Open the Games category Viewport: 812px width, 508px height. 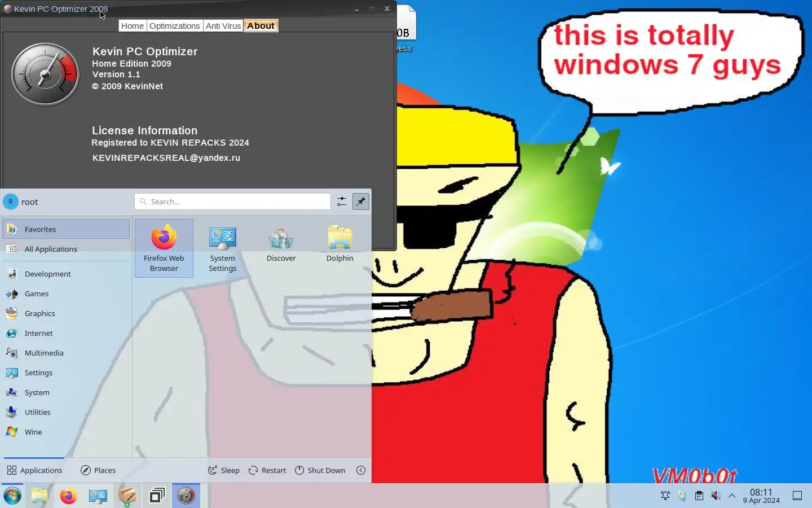click(x=66, y=294)
